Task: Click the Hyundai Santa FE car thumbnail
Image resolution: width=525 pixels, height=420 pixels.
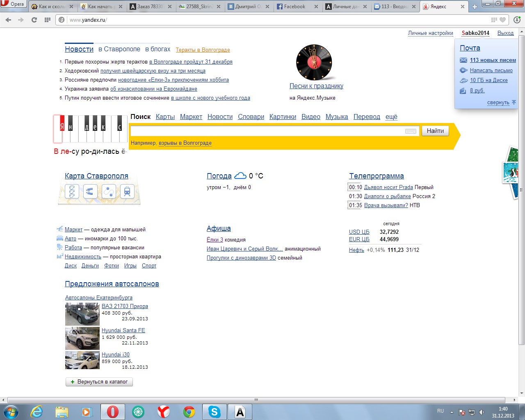Action: tap(82, 338)
